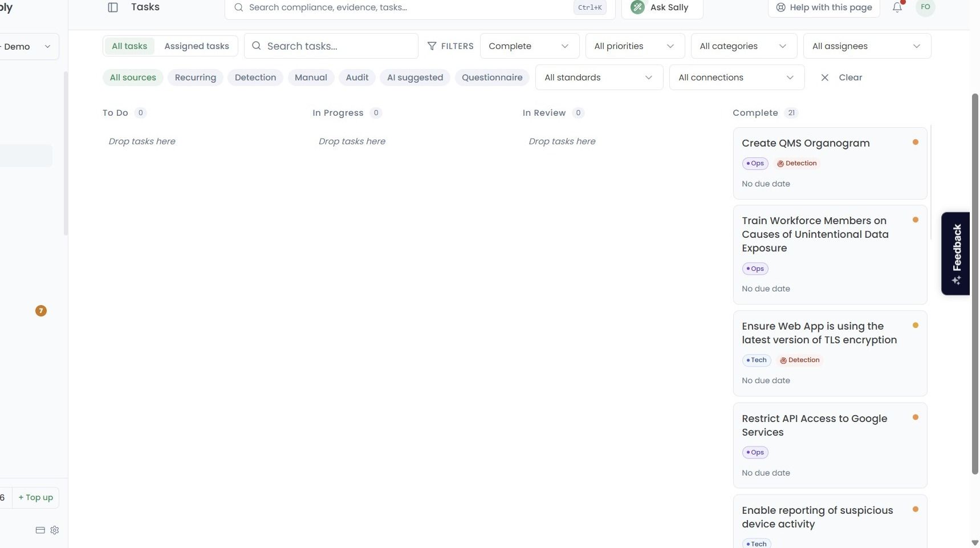Viewport: 980px width, 548px height.
Task: Open the FO user avatar menu
Action: point(925,7)
